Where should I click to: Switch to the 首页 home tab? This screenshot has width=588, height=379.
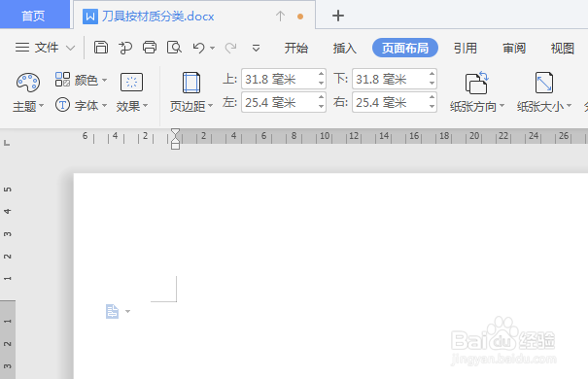pyautogui.click(x=34, y=15)
